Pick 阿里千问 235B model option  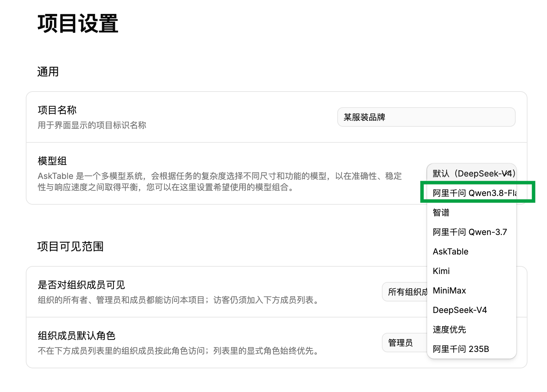tap(472, 349)
